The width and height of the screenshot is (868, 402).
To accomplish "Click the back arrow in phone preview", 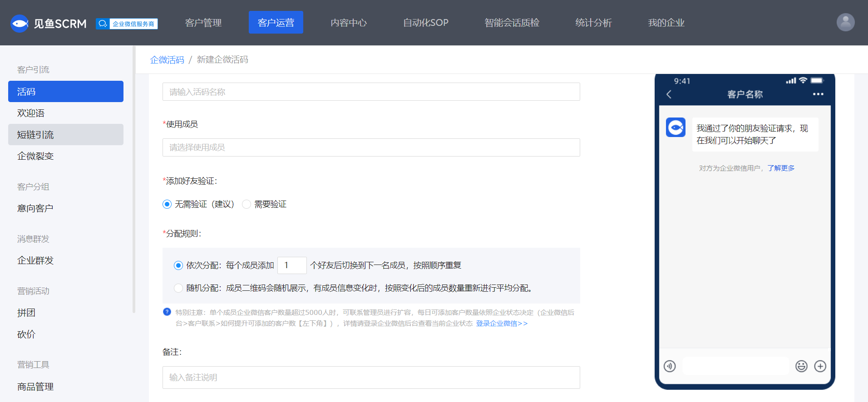I will click(x=669, y=94).
